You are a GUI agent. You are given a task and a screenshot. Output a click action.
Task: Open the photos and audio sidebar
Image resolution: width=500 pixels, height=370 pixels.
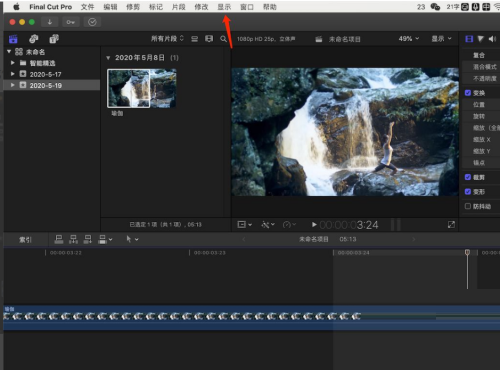(x=34, y=39)
